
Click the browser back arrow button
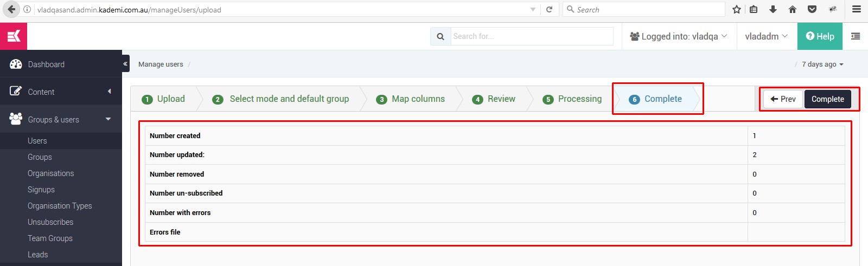click(x=11, y=9)
